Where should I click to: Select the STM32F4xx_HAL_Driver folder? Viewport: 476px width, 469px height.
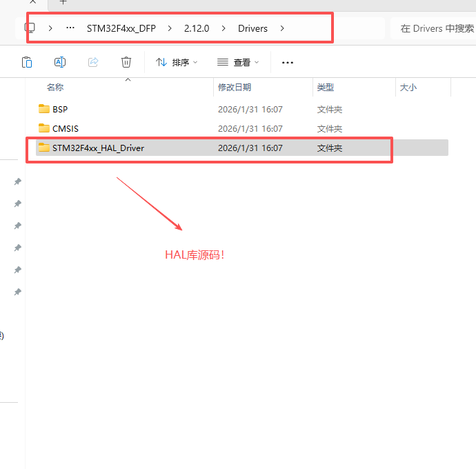coord(98,148)
